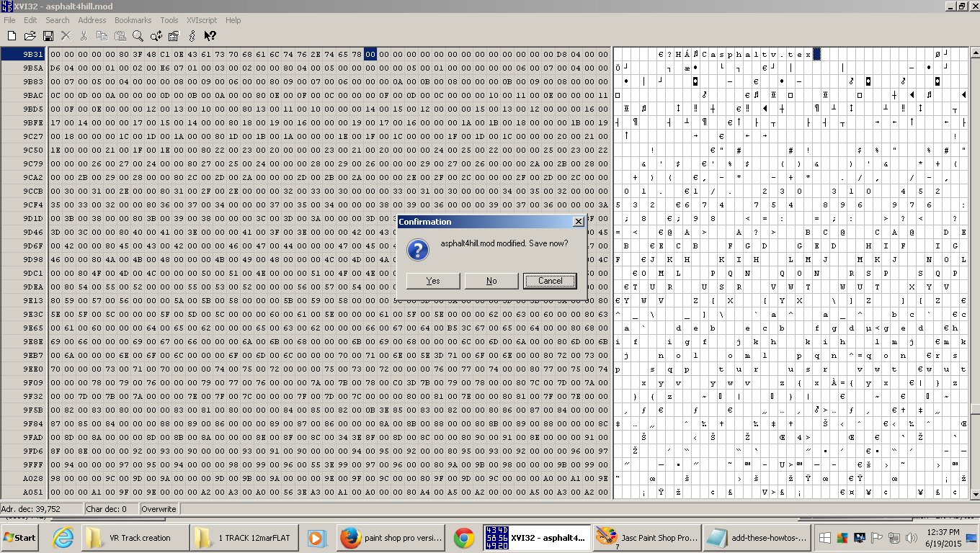Switch to the Firefox paint shop pro window
980x553 pixels.
[392, 538]
